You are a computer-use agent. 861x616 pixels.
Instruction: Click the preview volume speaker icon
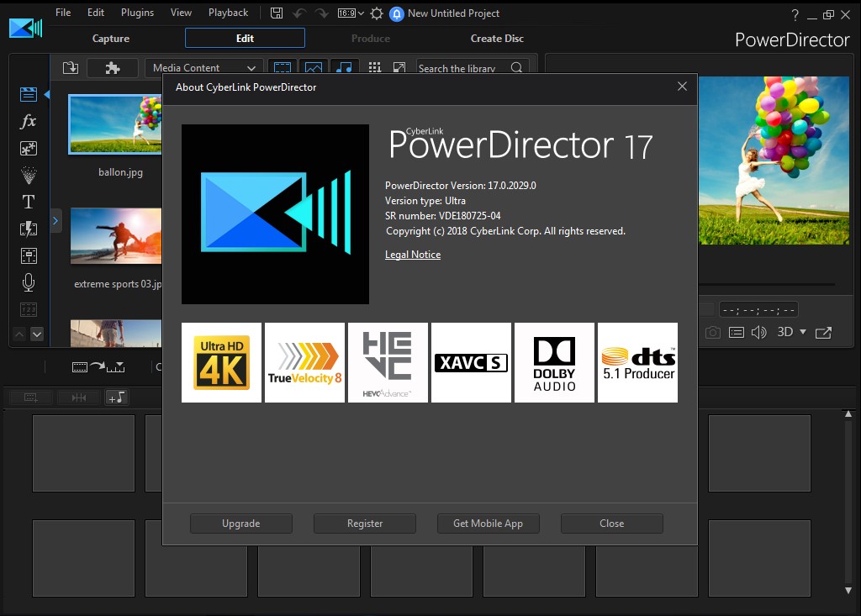759,332
